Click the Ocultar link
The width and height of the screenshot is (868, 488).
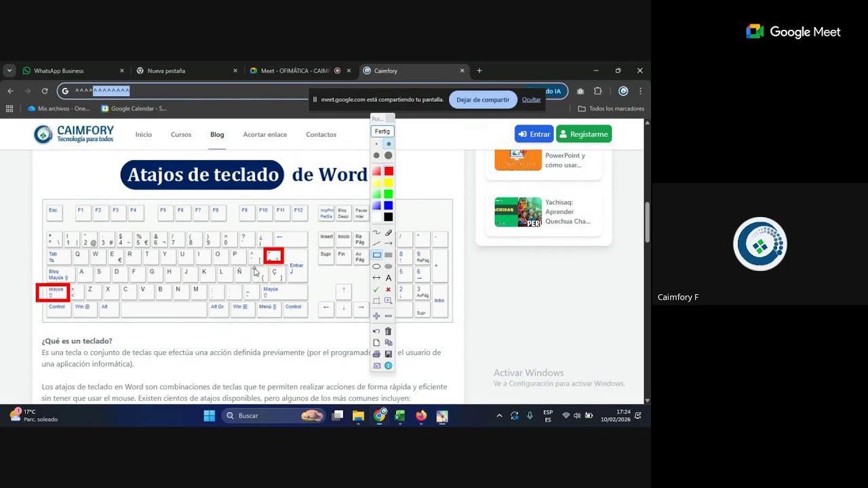click(x=532, y=100)
